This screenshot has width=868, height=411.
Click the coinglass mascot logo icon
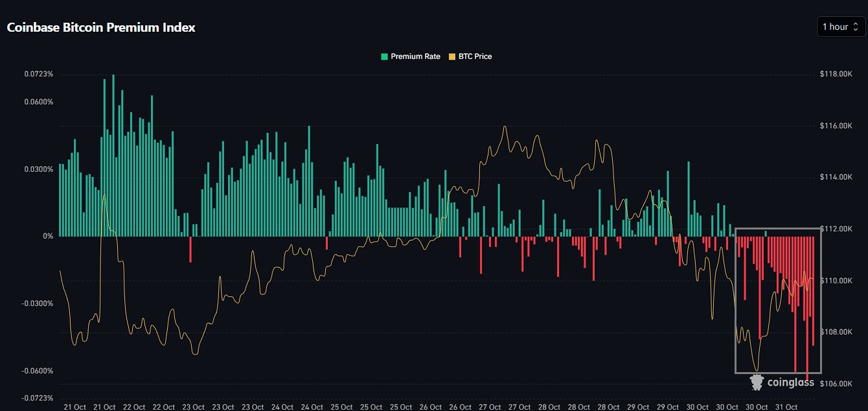[x=757, y=382]
